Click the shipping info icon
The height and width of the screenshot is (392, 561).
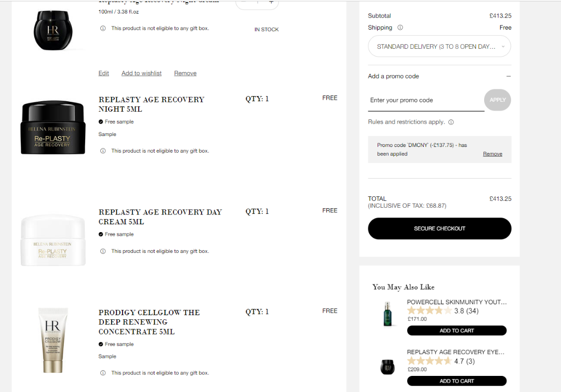[x=400, y=28]
